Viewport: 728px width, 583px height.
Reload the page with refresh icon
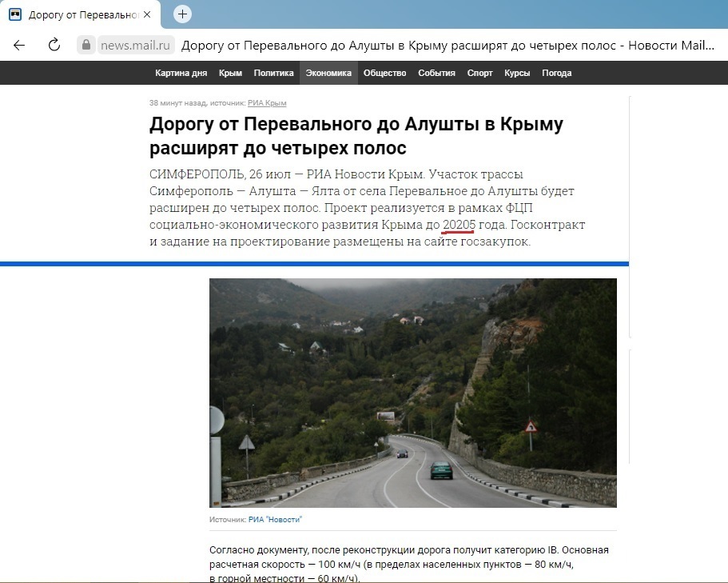point(54,45)
